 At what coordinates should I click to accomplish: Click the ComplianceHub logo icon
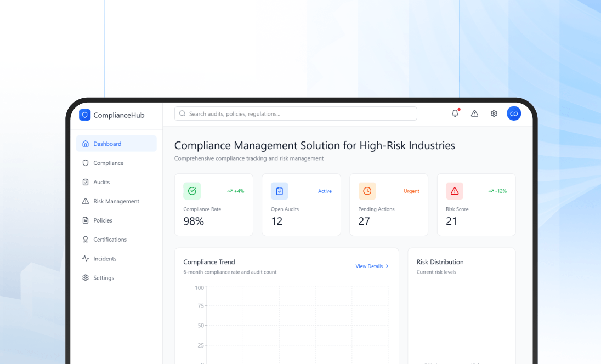[84, 115]
